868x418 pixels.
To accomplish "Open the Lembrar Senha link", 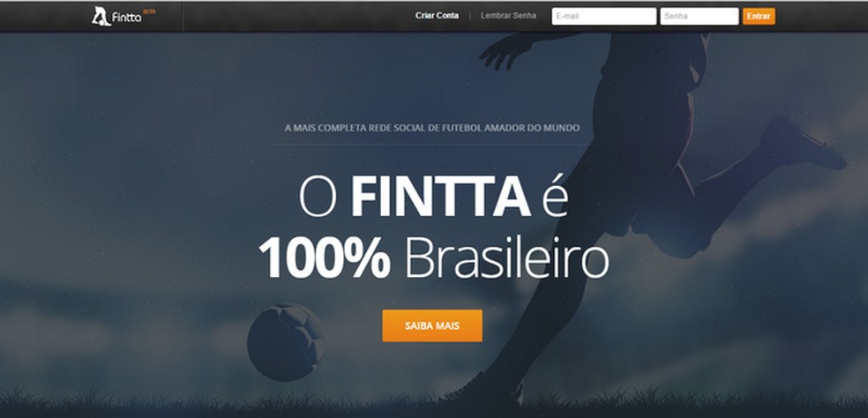I will click(508, 16).
